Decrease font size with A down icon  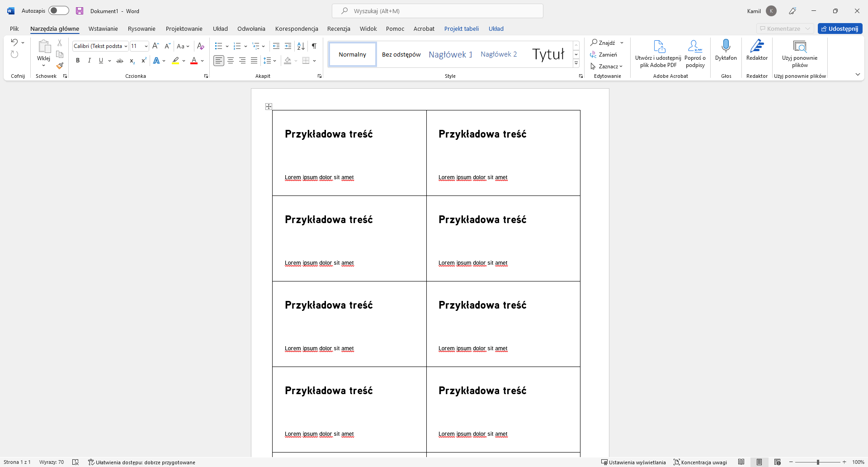167,46
